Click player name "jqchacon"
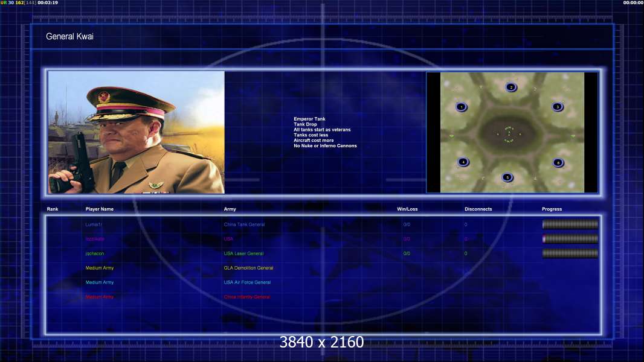 95,254
